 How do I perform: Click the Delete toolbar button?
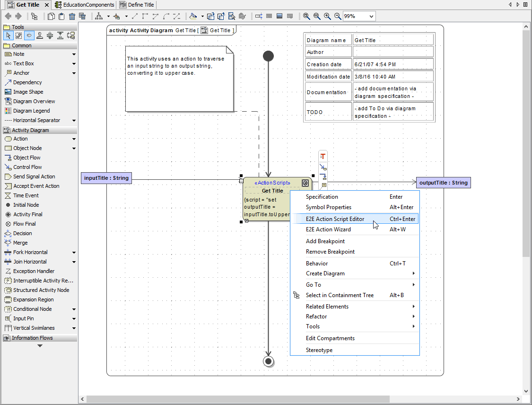click(x=71, y=16)
